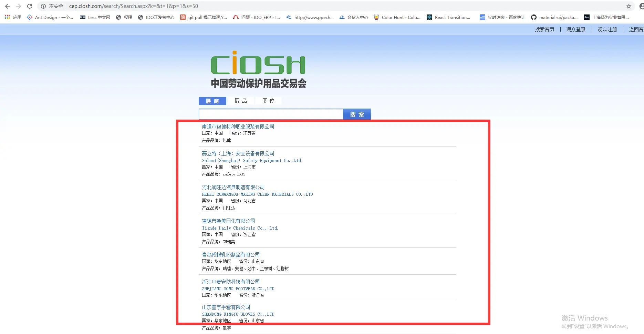Open the git pull 提示错误 bookmark

(x=204, y=17)
